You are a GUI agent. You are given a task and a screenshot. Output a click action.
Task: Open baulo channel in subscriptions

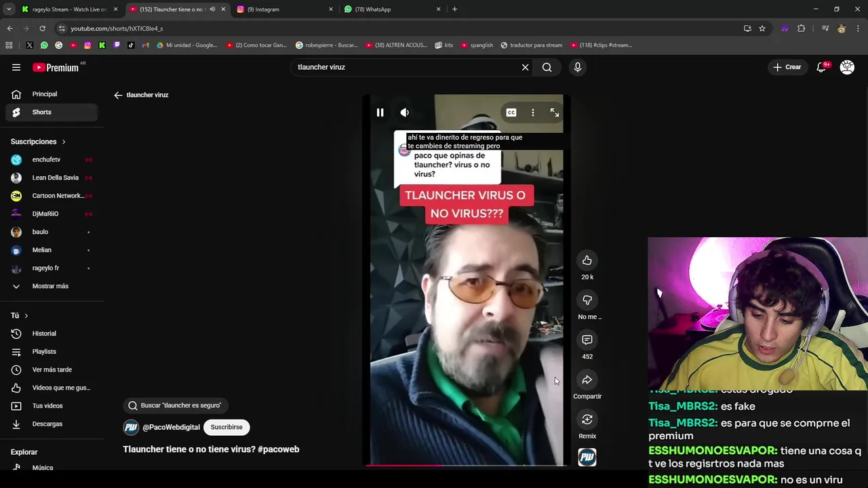pos(52,232)
